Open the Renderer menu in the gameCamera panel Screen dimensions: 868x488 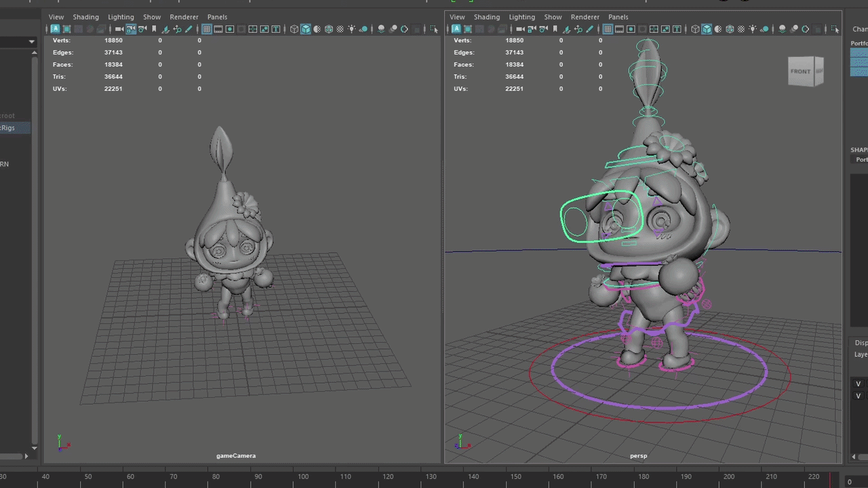[184, 17]
